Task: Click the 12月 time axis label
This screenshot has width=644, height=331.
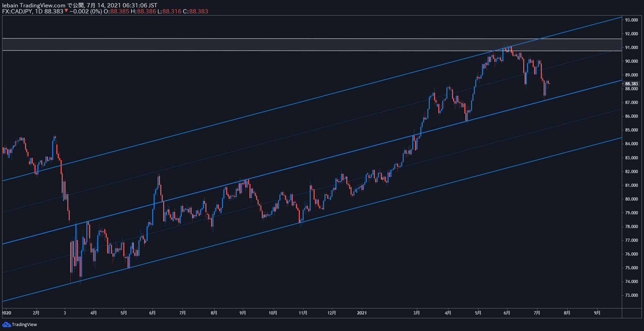Action: coord(332,313)
